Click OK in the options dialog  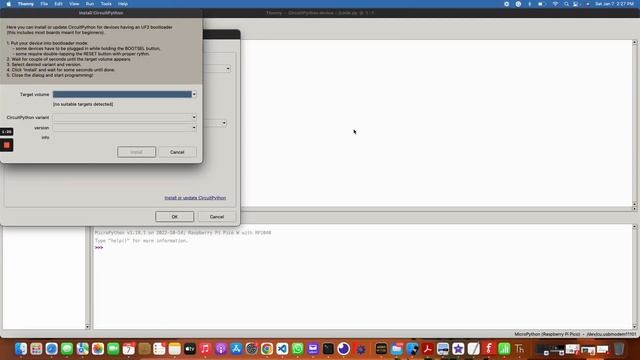click(x=175, y=217)
